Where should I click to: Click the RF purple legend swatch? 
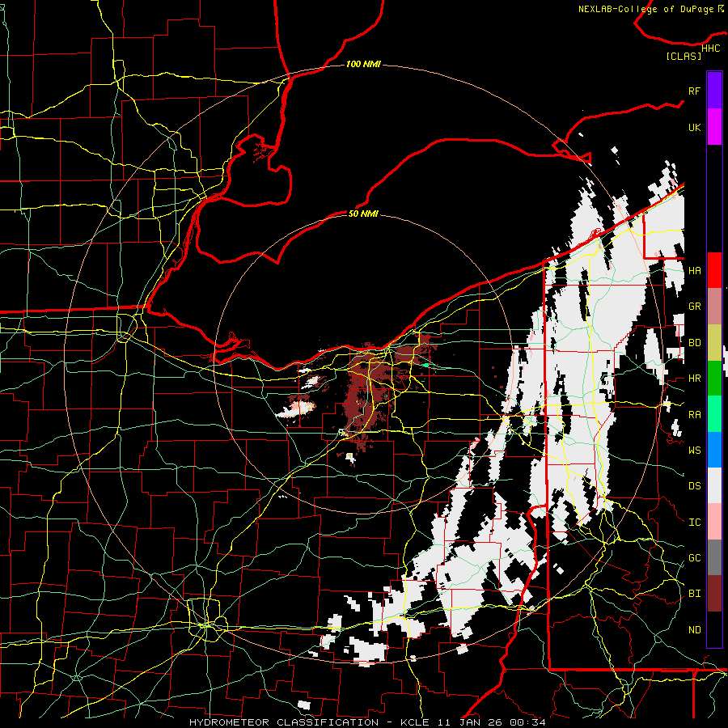(x=714, y=91)
